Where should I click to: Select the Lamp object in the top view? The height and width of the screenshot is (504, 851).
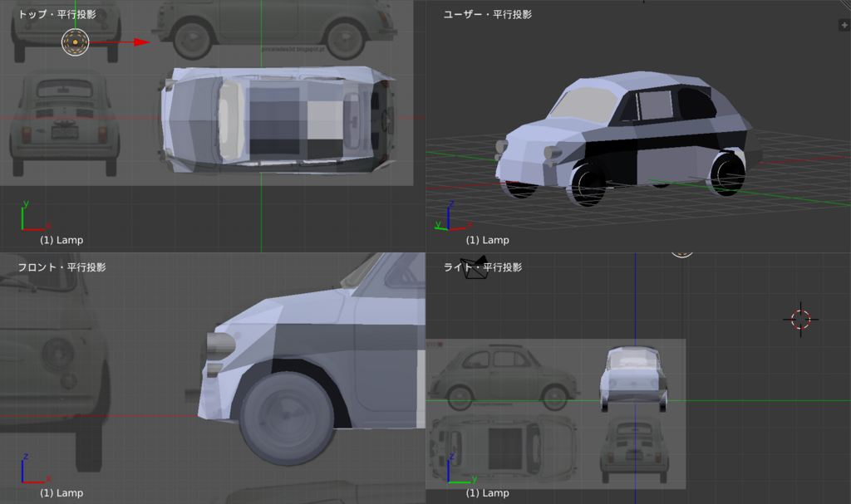75,42
